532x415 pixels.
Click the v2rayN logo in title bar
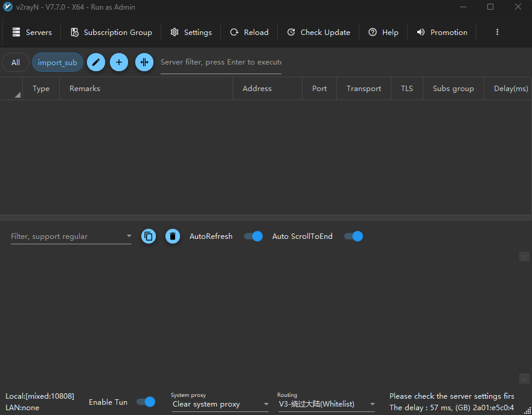pos(8,7)
